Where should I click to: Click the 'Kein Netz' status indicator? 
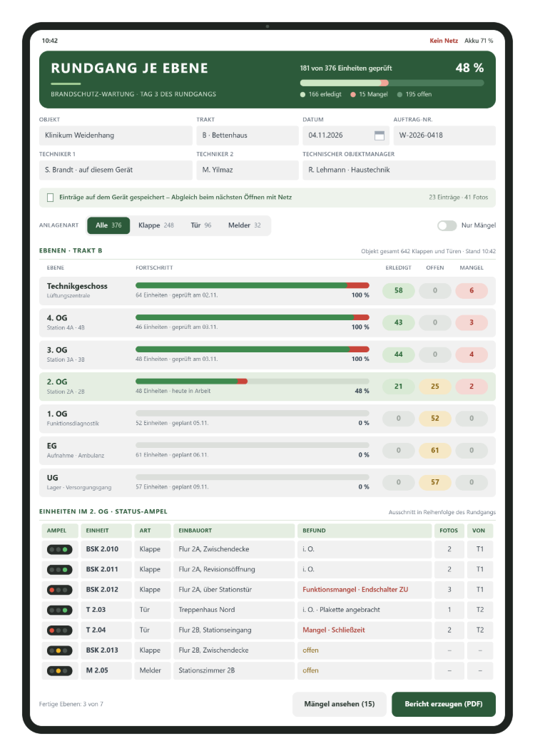pos(444,41)
